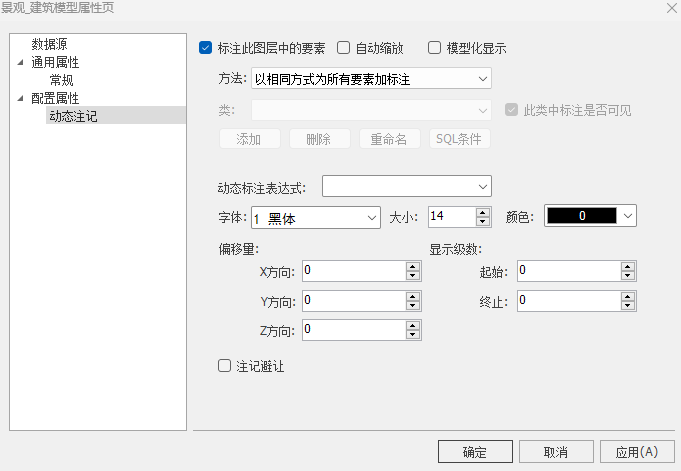Screen dimensions: 681x471
Task: Open the 颜色 color picker swatch
Action: pyautogui.click(x=590, y=216)
